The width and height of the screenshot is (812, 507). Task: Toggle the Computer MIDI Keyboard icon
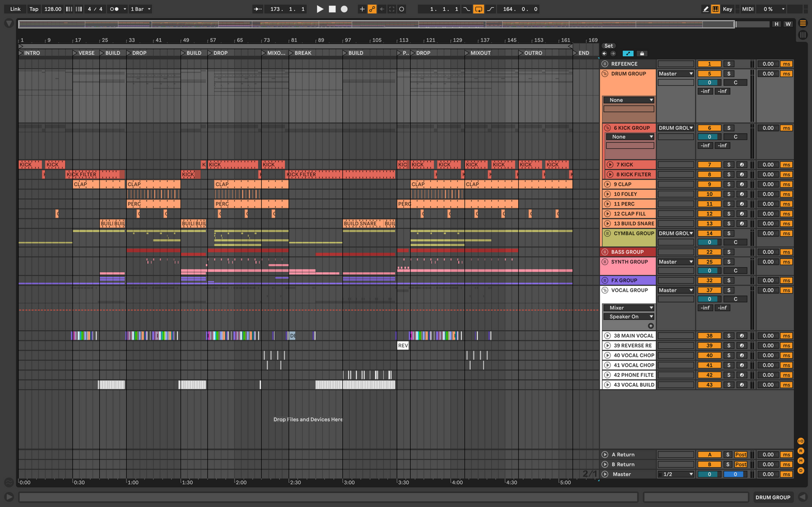[715, 9]
